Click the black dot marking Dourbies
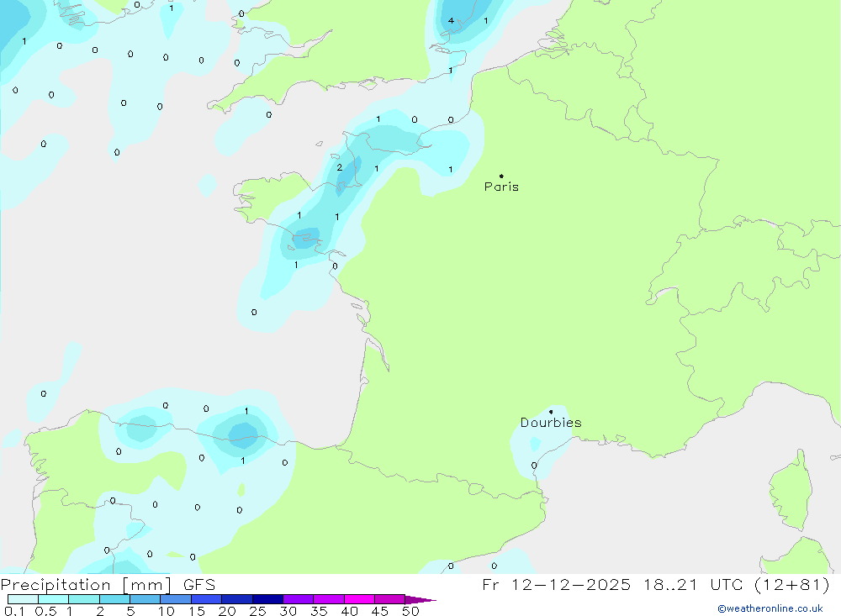This screenshot has width=841, height=616. [551, 412]
